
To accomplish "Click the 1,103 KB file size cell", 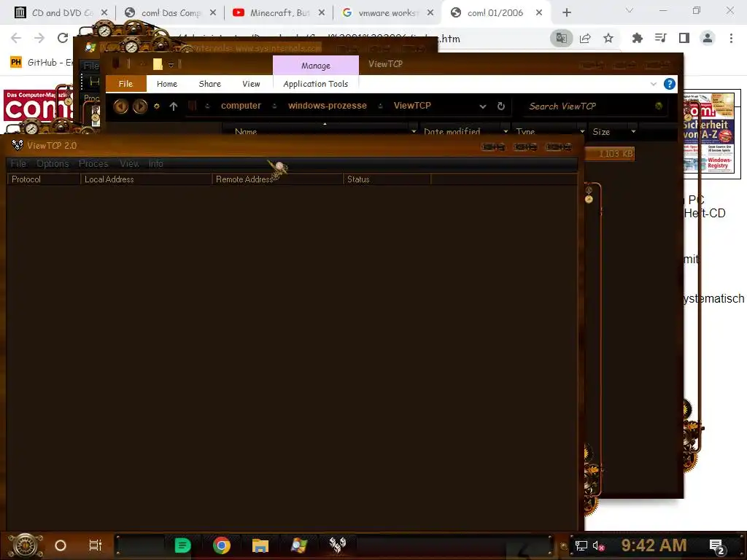I will coord(616,154).
